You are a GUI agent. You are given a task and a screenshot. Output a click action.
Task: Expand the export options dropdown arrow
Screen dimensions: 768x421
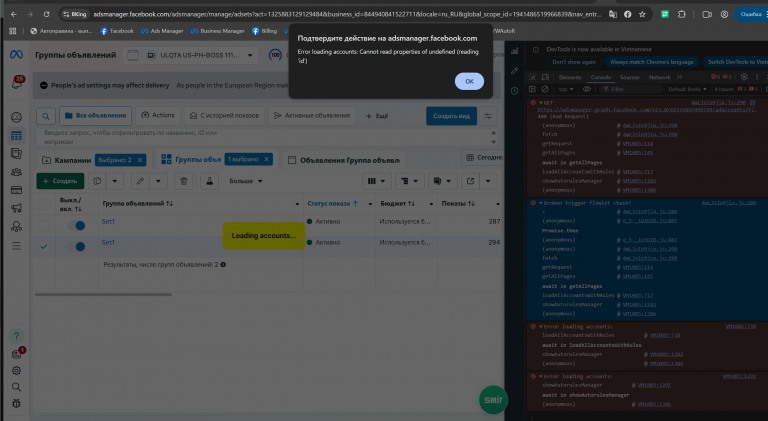[x=488, y=181]
